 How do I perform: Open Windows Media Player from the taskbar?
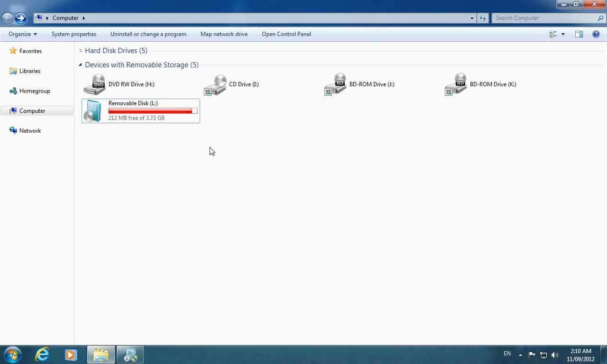[x=71, y=354]
